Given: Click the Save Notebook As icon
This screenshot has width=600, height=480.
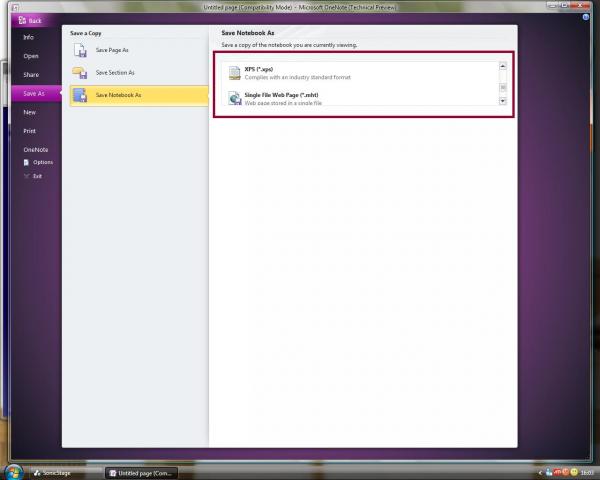Looking at the screenshot, I should [80, 95].
